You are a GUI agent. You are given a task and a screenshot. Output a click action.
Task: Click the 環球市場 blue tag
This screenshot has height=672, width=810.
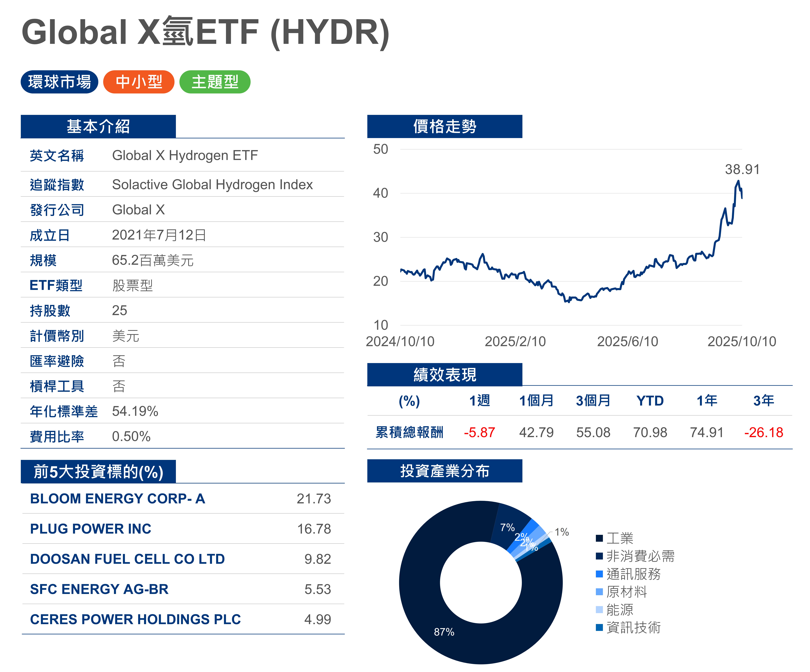59,82
